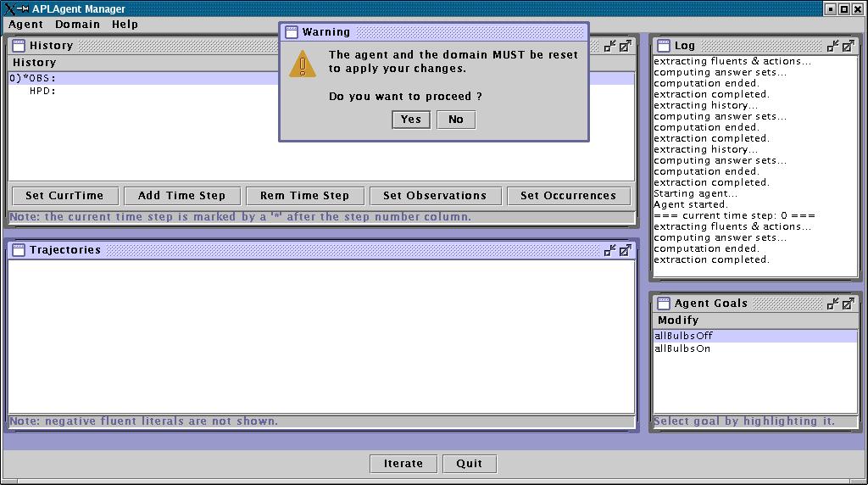868x485 pixels.
Task: Click the Add Time Step button
Action: point(181,196)
